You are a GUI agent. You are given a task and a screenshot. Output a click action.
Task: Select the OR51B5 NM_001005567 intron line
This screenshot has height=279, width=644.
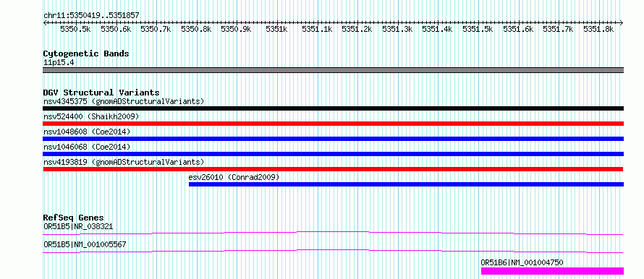point(333,251)
